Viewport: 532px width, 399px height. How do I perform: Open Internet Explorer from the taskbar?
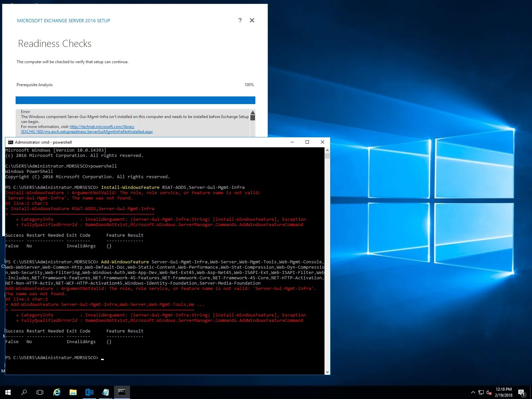[x=57, y=392]
